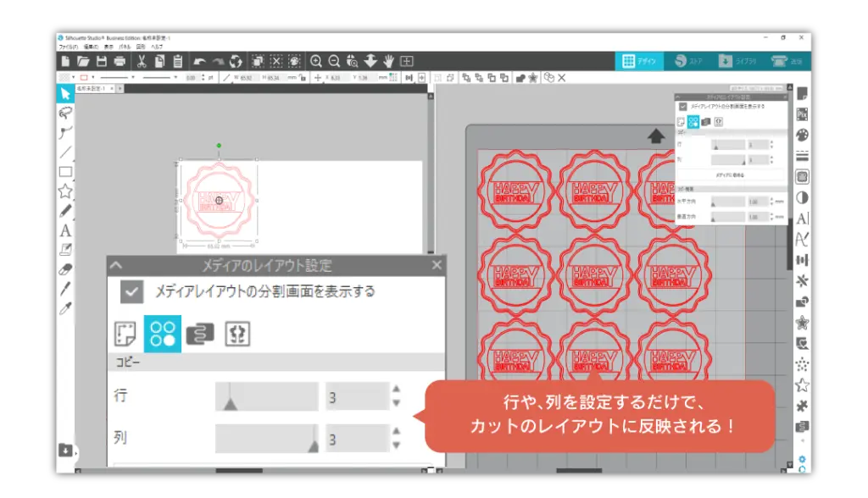Select the scissors Cut icon in toolbar
The image size is (868, 498).
142,62
